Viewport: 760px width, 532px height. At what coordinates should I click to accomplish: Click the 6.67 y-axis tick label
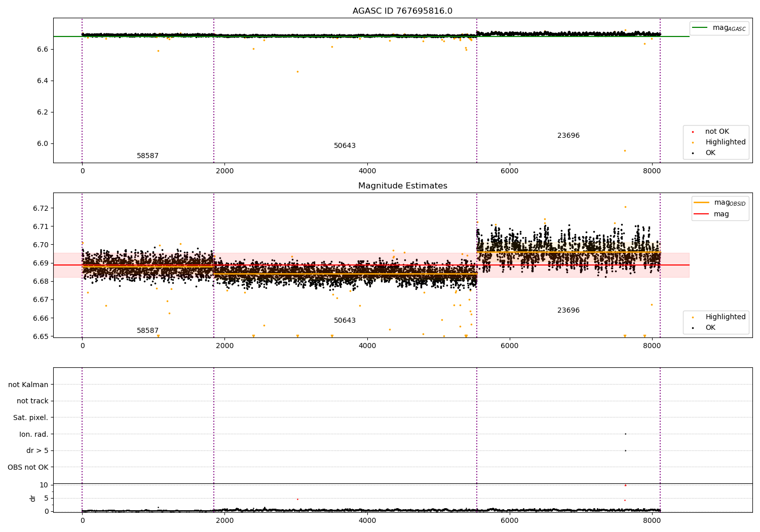pyautogui.click(x=41, y=300)
